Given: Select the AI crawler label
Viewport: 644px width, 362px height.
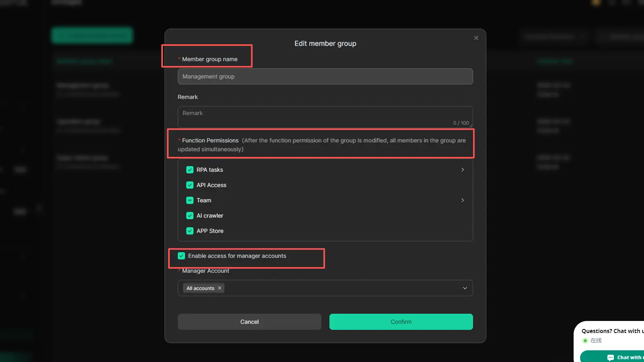Looking at the screenshot, I should (x=210, y=216).
